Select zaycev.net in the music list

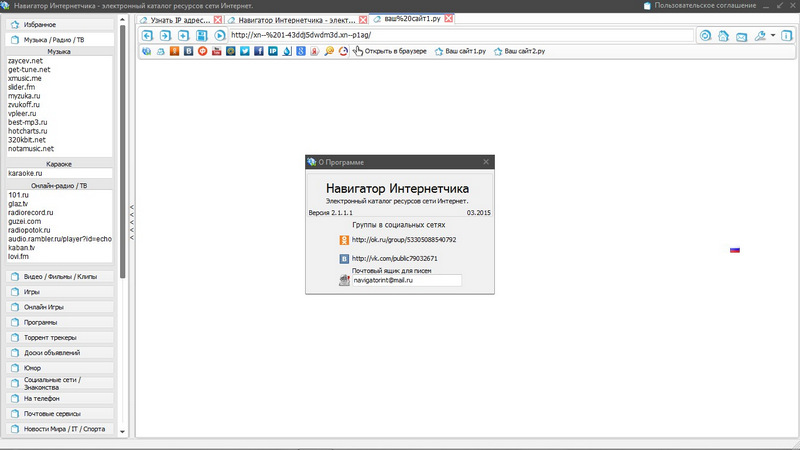pos(26,61)
